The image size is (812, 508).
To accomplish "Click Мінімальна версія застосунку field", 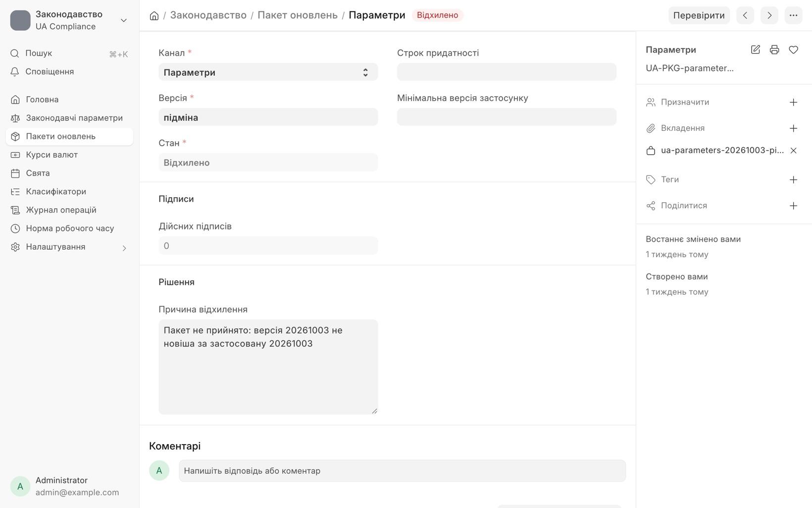I will (507, 117).
